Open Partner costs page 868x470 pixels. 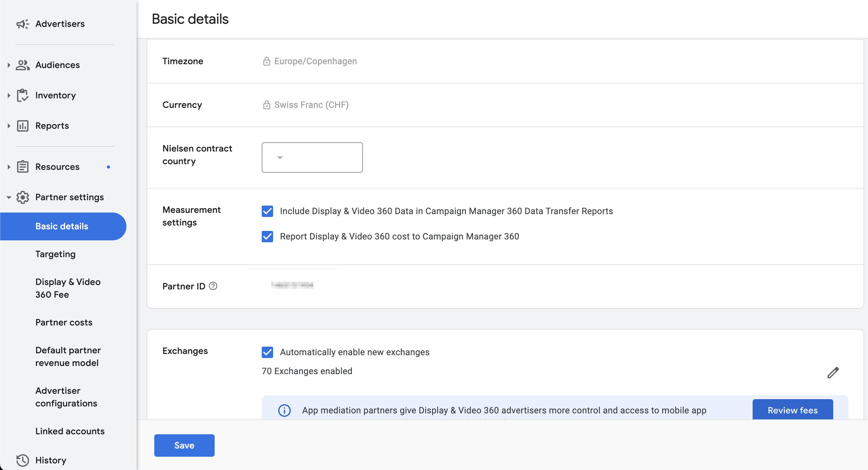(x=64, y=323)
